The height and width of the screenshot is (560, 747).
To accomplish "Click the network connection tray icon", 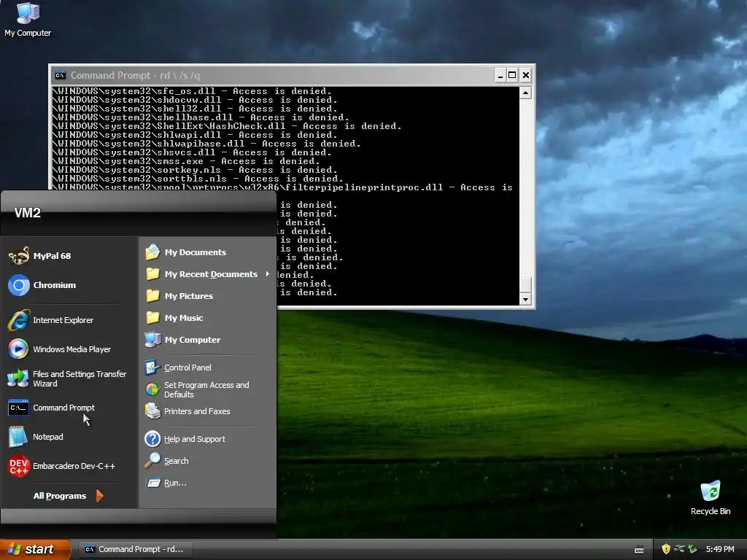I will pos(679,549).
